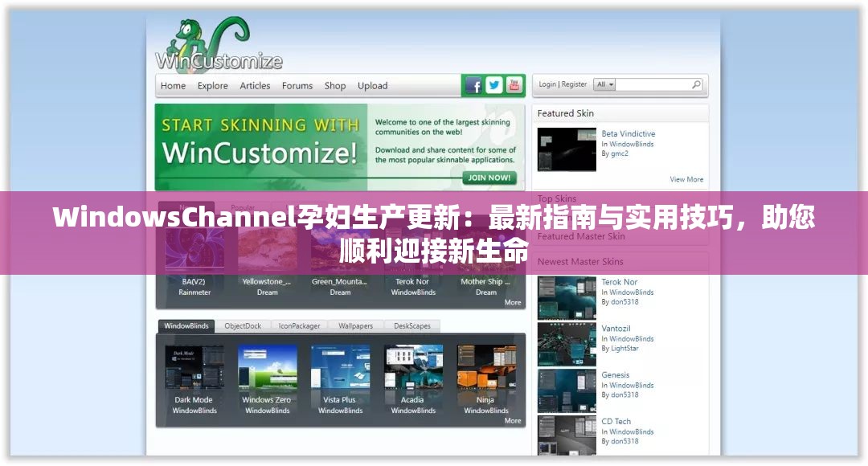Screen dimensions: 868x466
Task: Switch to the ObjectDock tab
Action: 243,326
